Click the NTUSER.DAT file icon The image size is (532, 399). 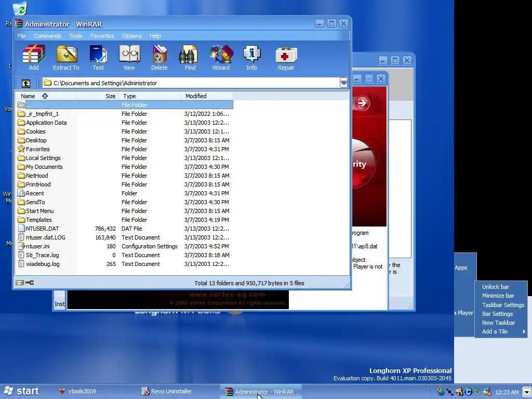tap(21, 229)
